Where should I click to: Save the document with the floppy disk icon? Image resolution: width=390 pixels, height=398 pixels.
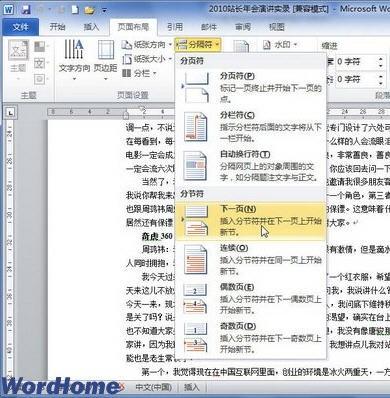click(26, 9)
